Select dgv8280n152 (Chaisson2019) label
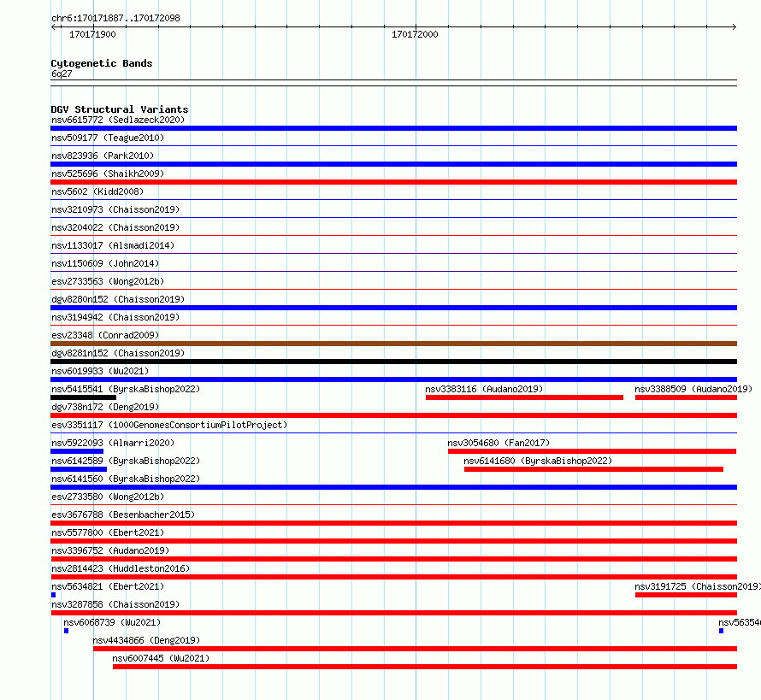This screenshot has width=761, height=700. click(118, 299)
